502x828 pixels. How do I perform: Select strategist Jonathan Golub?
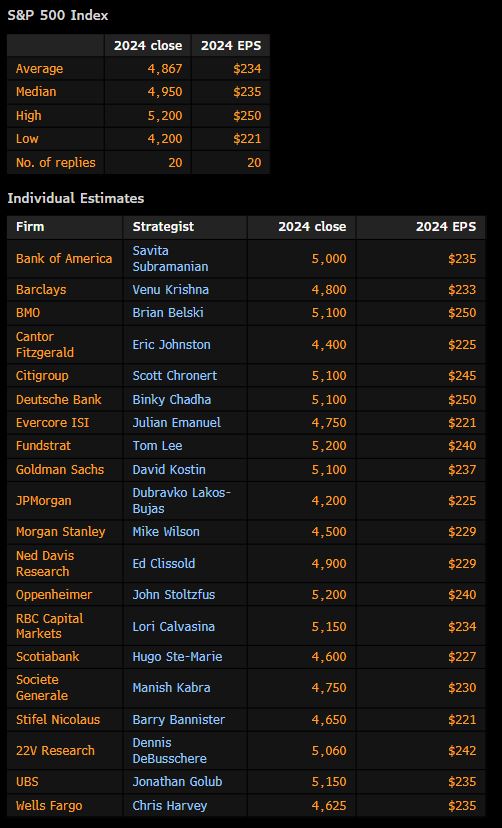point(177,782)
